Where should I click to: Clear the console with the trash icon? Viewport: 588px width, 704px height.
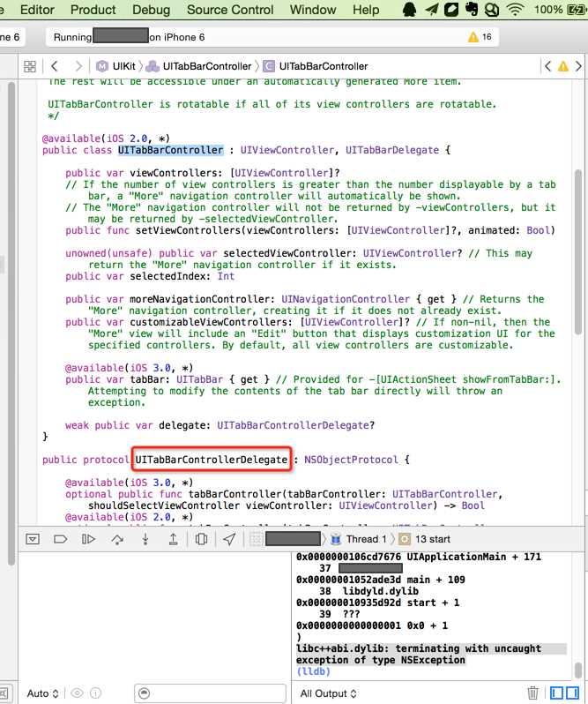(x=532, y=693)
